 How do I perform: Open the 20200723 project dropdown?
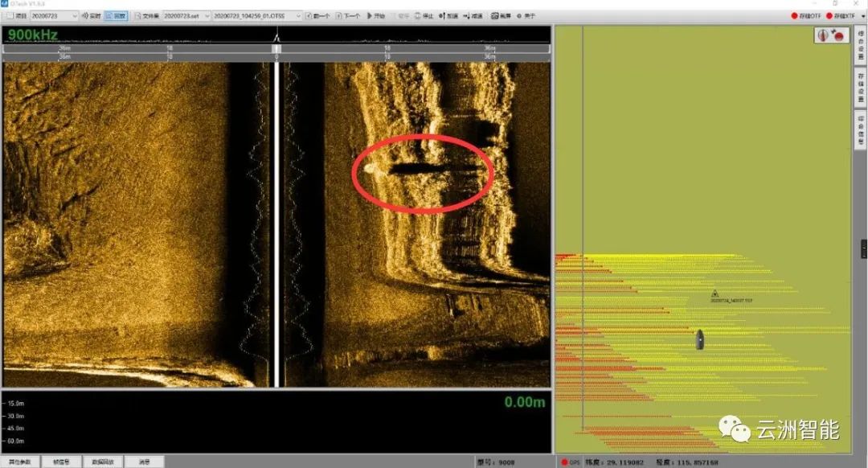click(55, 16)
